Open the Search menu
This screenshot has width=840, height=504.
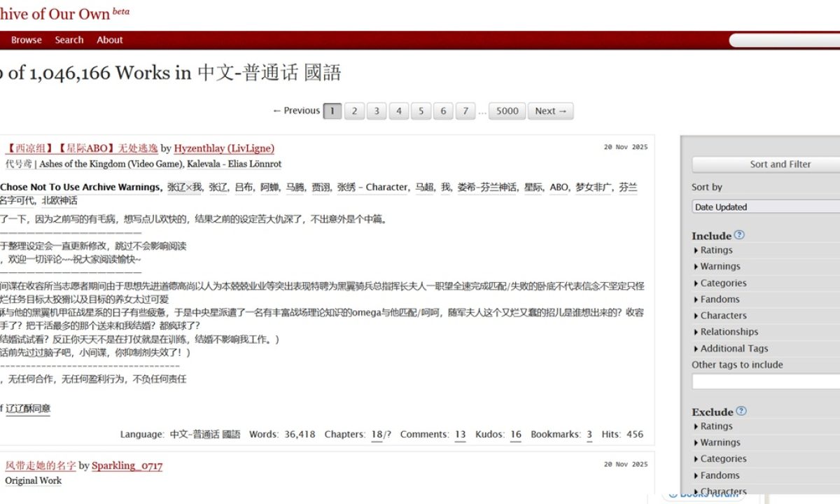click(x=69, y=40)
